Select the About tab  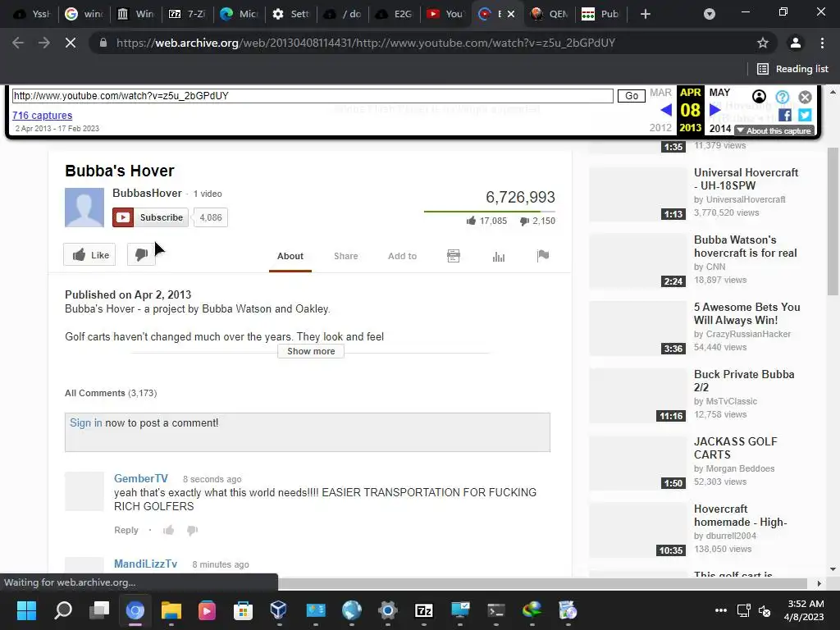click(x=290, y=256)
